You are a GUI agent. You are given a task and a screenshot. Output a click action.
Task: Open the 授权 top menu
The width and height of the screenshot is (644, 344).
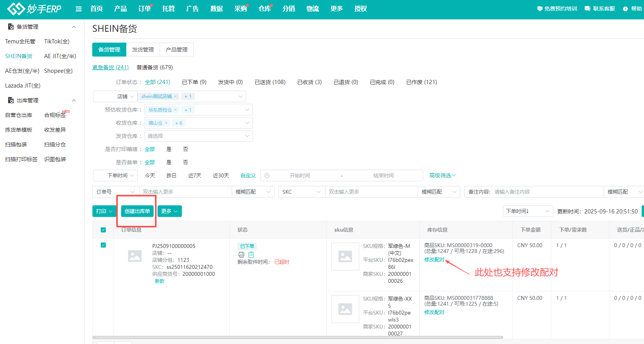click(361, 9)
